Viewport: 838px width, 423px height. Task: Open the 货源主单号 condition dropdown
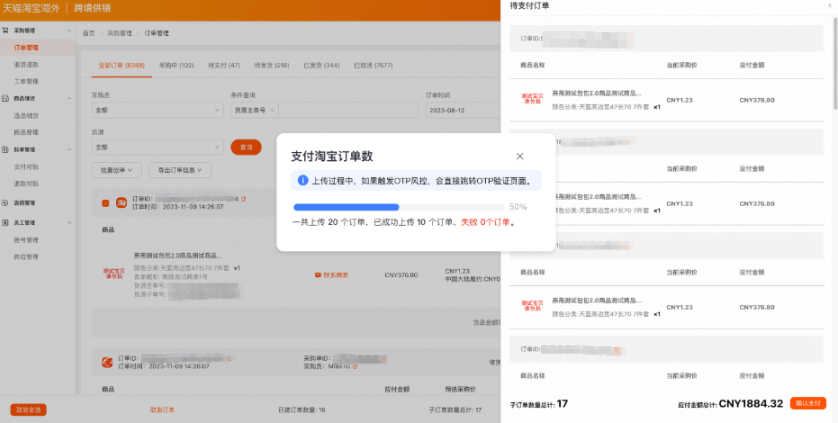click(x=254, y=110)
